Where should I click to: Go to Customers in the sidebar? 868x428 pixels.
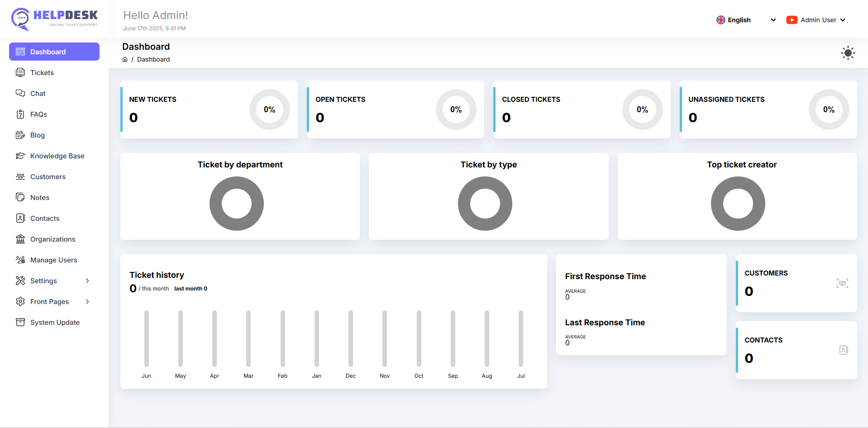pyautogui.click(x=48, y=176)
